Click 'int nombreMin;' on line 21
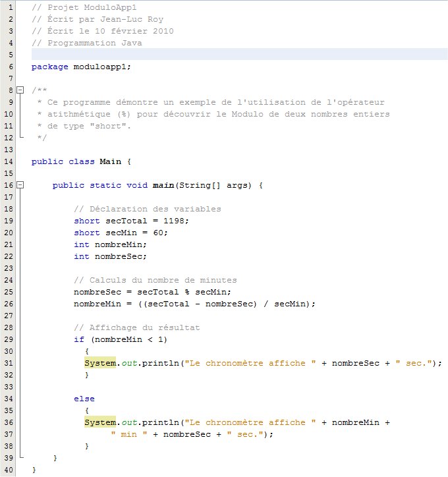This screenshot has width=448, height=477. click(111, 244)
